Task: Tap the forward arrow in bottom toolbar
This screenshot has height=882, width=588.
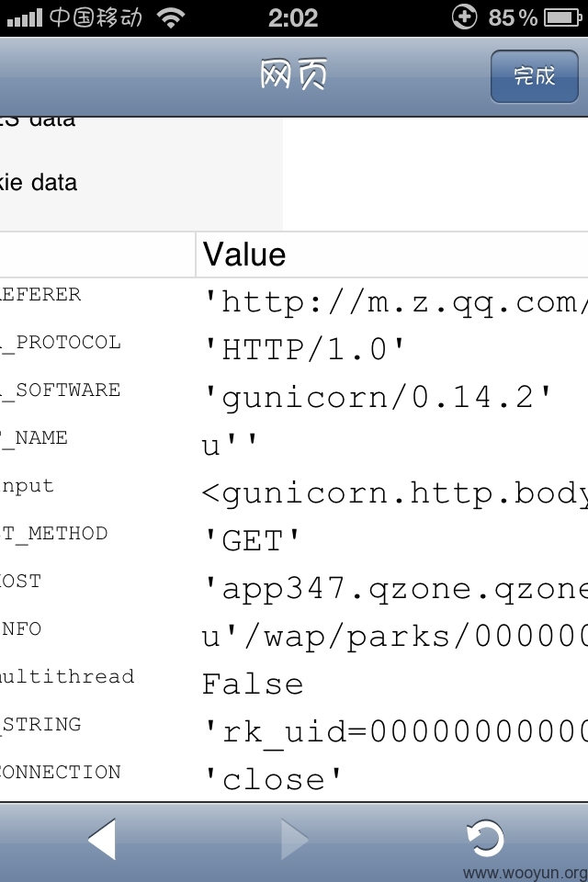Action: click(x=294, y=839)
